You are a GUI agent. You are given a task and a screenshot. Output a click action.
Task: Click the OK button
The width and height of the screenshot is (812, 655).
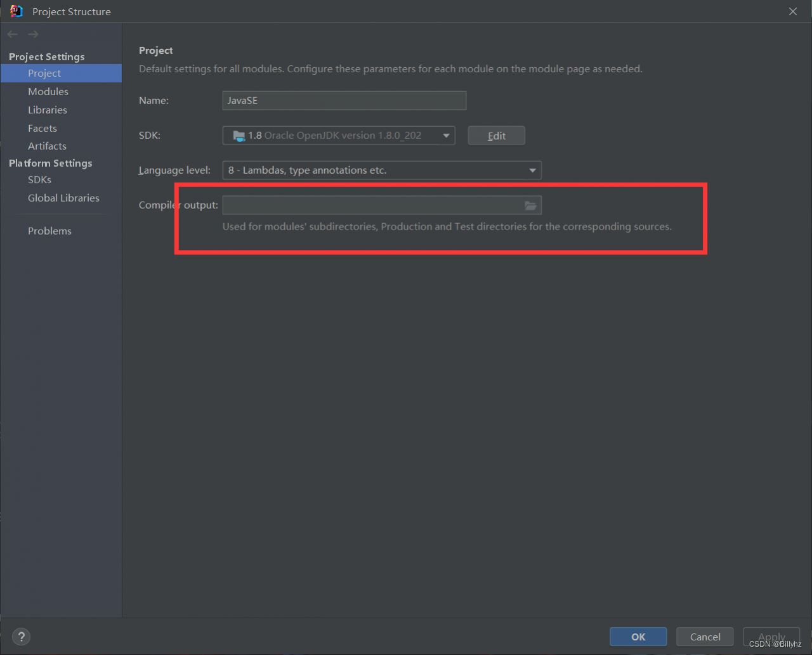click(x=638, y=637)
